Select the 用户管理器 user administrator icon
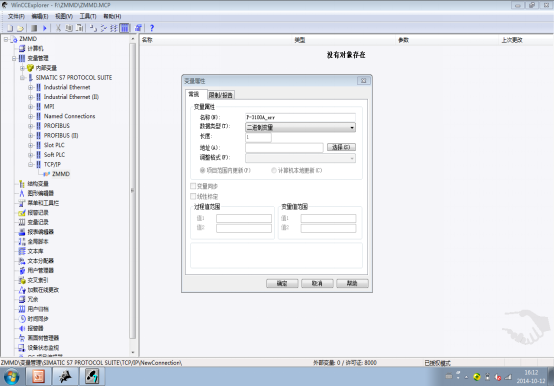The height and width of the screenshot is (386, 554). click(22, 271)
